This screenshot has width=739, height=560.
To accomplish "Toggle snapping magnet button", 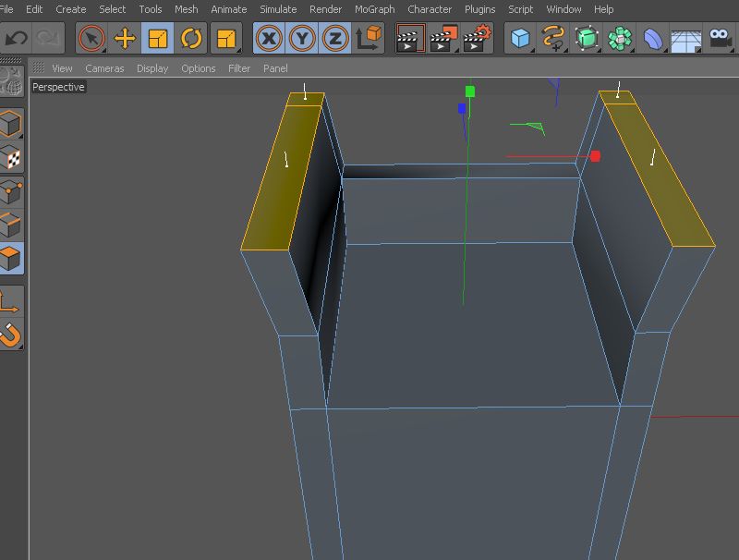I will (11, 335).
